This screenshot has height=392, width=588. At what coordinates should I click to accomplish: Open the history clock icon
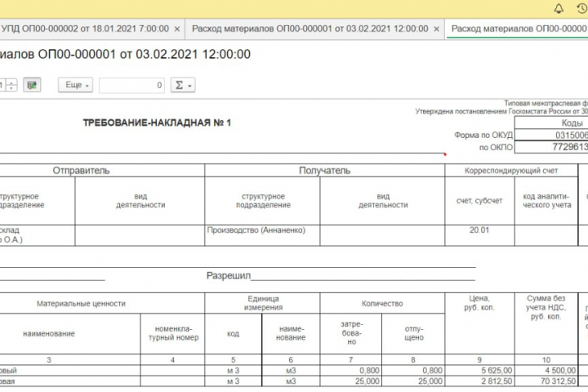[x=582, y=9]
